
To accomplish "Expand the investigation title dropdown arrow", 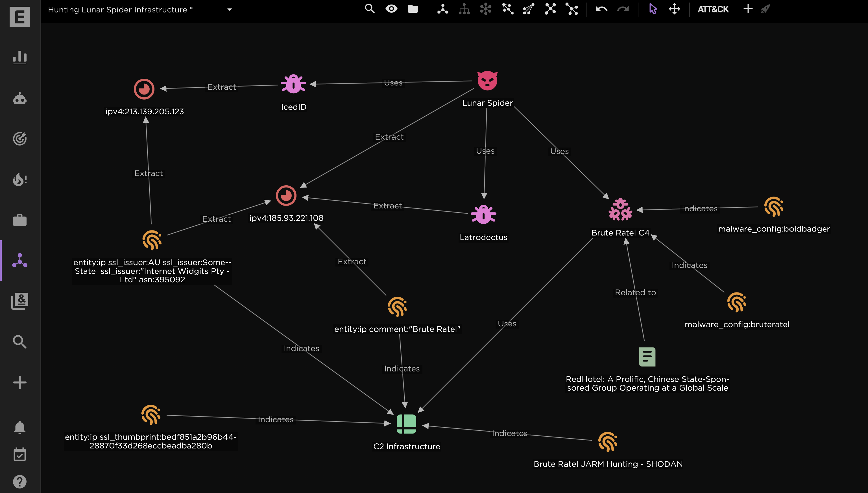I will click(x=230, y=10).
